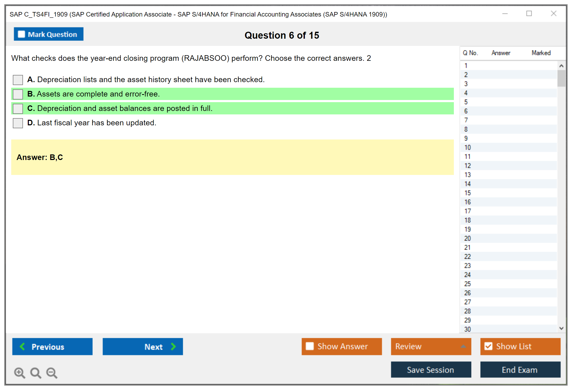
Task: Uncheck the Show List option
Action: [x=488, y=346]
